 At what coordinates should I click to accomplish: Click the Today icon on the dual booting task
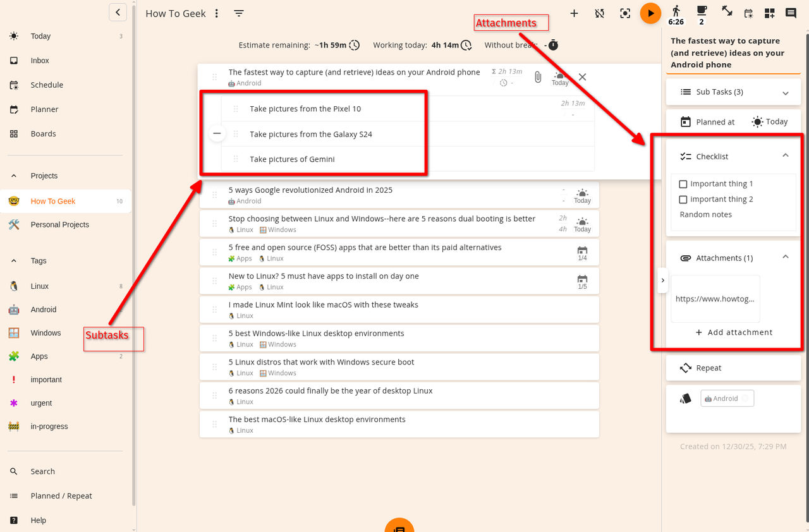[x=582, y=224]
